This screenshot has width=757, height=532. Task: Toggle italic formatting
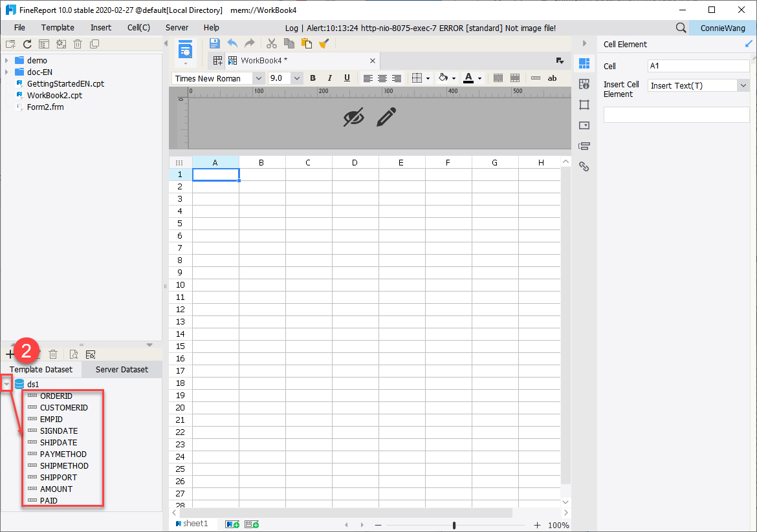pyautogui.click(x=330, y=78)
